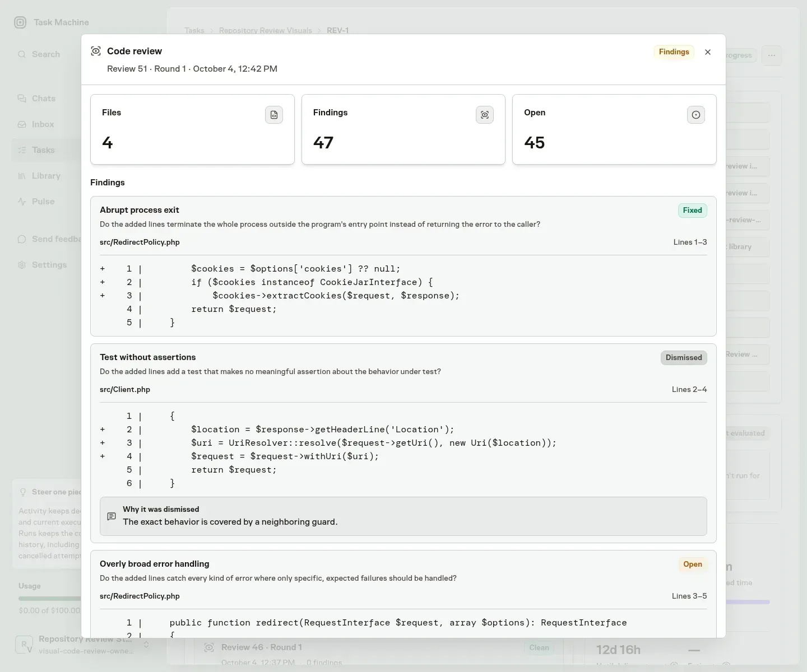Open the Chats section in sidebar
The width and height of the screenshot is (807, 672).
coord(46,99)
